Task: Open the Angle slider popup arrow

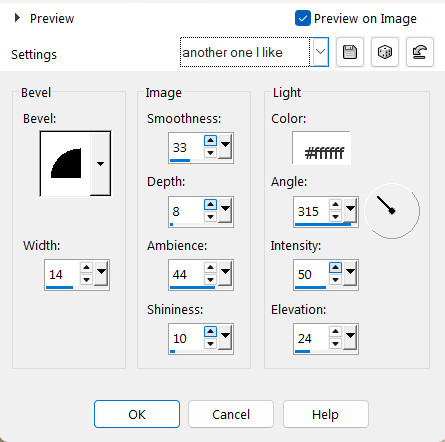Action: tap(350, 210)
